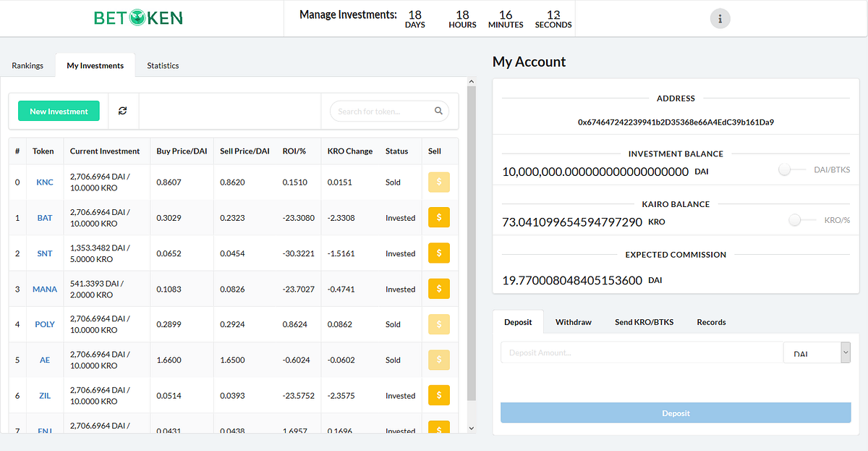Click the KRO Change column header
Viewport: 868px width, 451px height.
click(x=350, y=151)
